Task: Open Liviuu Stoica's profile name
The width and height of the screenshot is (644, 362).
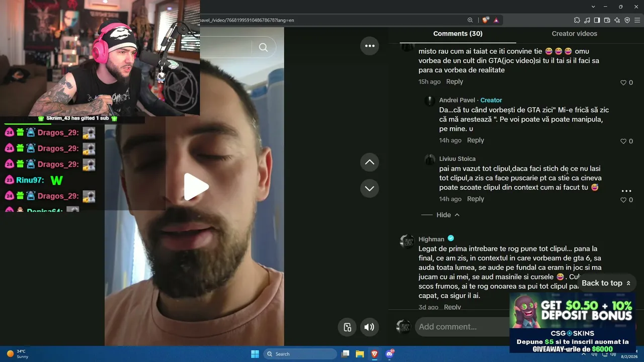Action: [x=457, y=158]
